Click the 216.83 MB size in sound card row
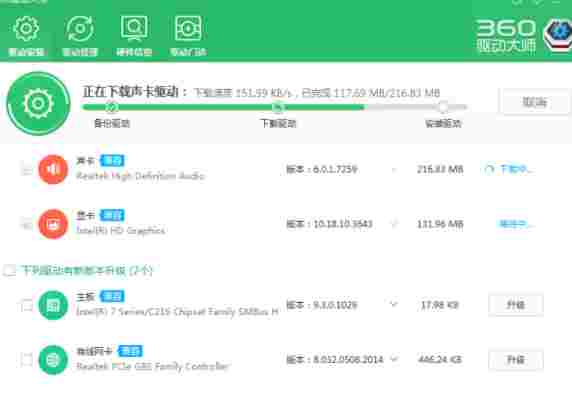This screenshot has width=572, height=394. (x=440, y=169)
